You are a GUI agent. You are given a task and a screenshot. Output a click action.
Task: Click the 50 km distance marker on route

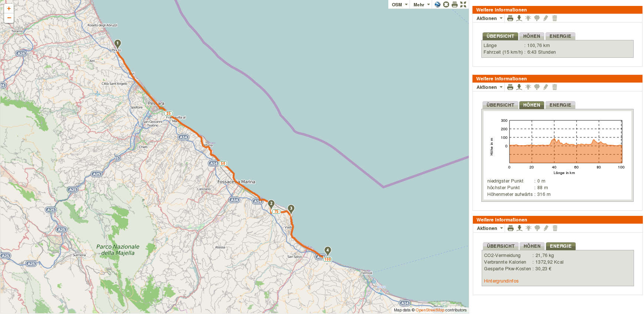pos(223,163)
